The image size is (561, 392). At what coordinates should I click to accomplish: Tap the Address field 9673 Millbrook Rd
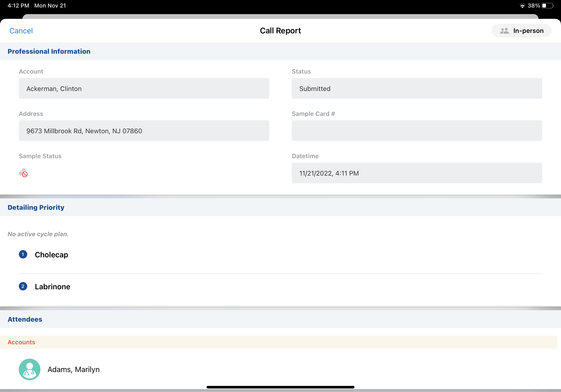coord(144,131)
